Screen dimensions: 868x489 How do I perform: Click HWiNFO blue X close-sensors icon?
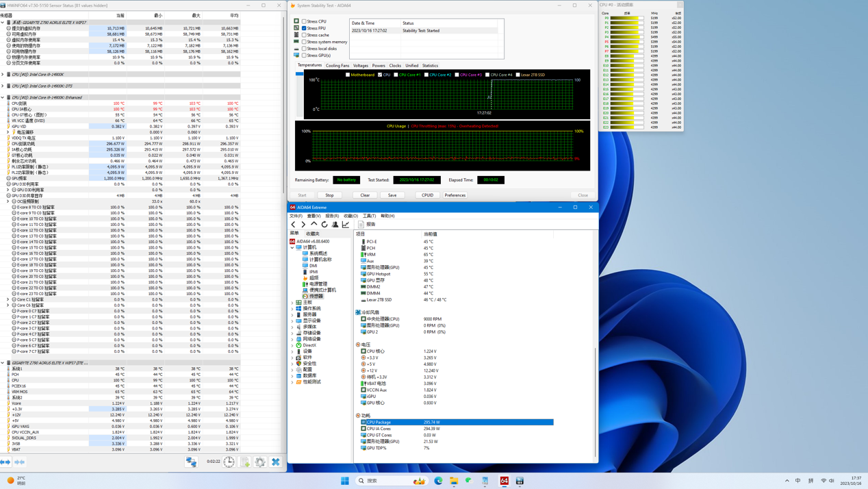coord(276,462)
